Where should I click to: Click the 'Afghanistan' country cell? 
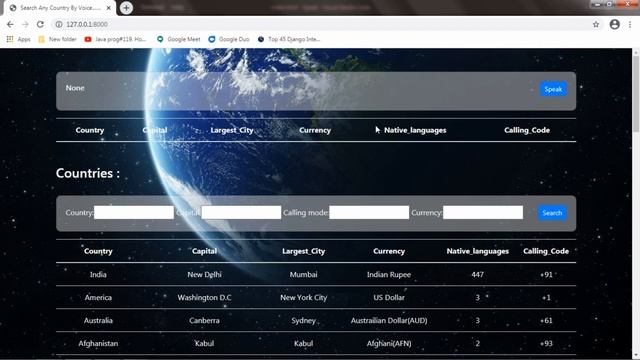[x=98, y=343]
